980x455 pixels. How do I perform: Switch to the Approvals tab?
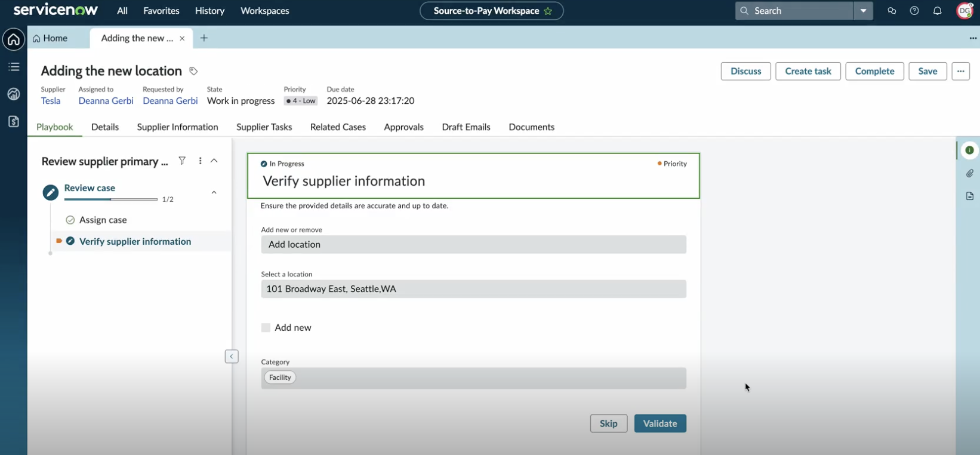[x=403, y=127]
